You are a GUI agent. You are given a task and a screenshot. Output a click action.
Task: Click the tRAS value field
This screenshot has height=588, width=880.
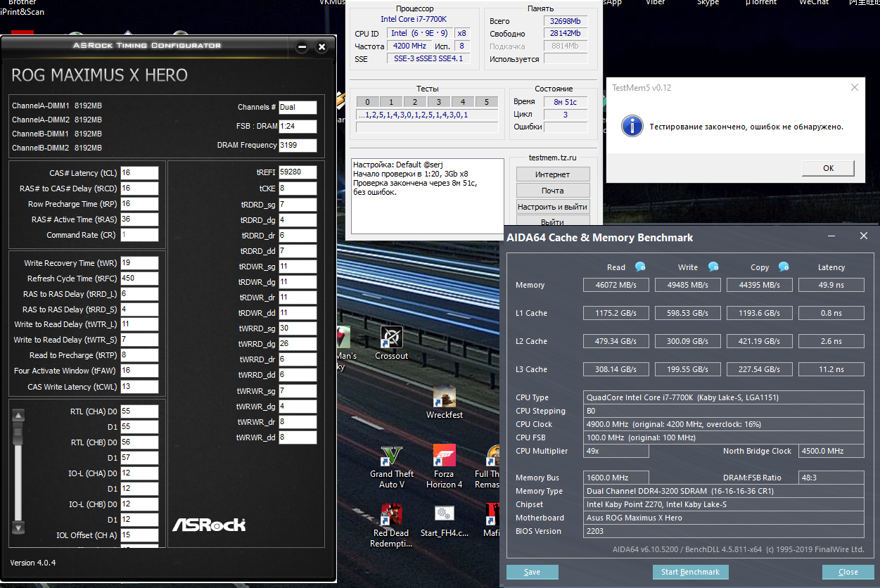(x=139, y=219)
